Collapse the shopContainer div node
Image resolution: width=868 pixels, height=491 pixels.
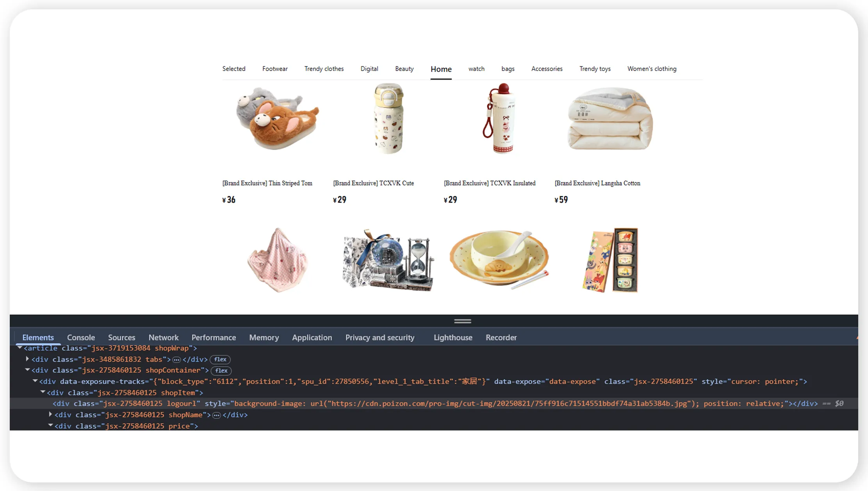coord(27,370)
